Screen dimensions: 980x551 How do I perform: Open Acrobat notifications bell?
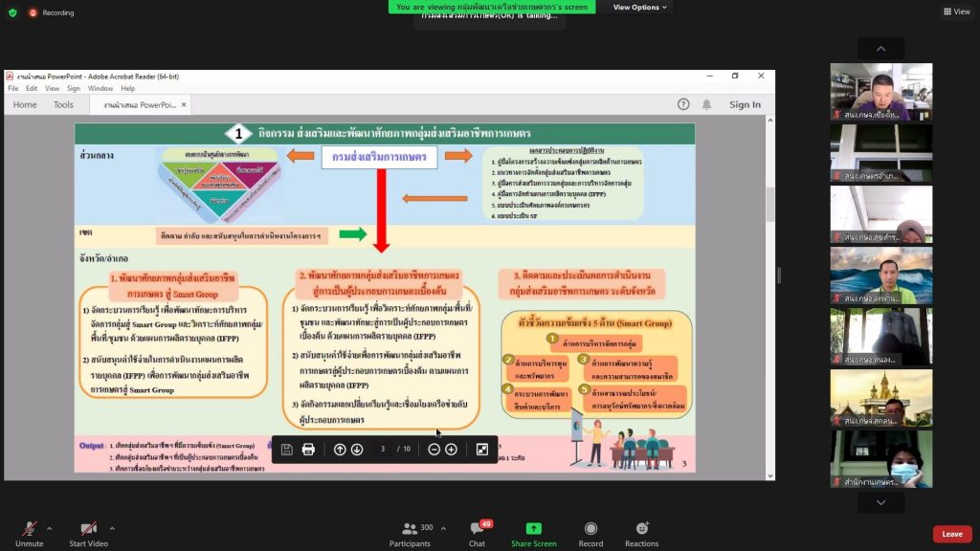pyautogui.click(x=706, y=104)
